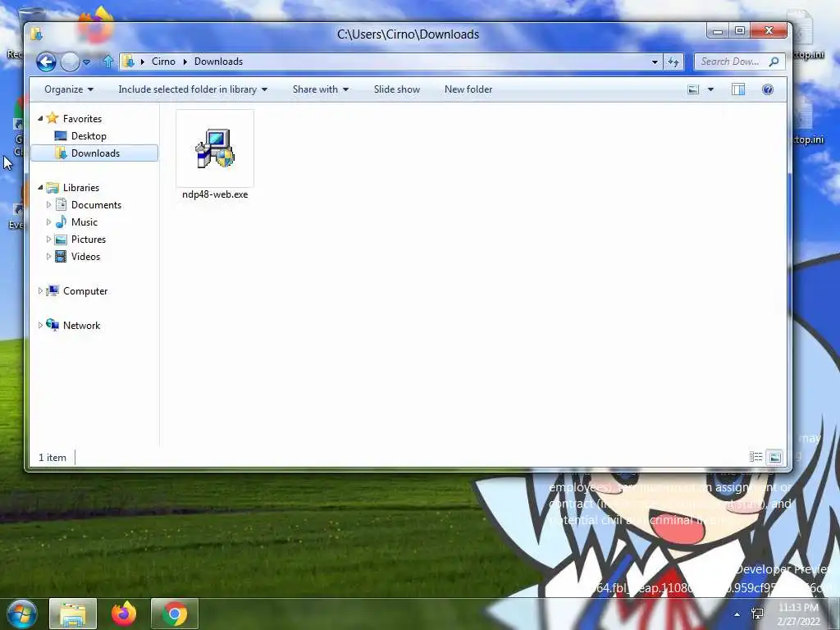
Task: Expand the Network node
Action: [x=40, y=325]
